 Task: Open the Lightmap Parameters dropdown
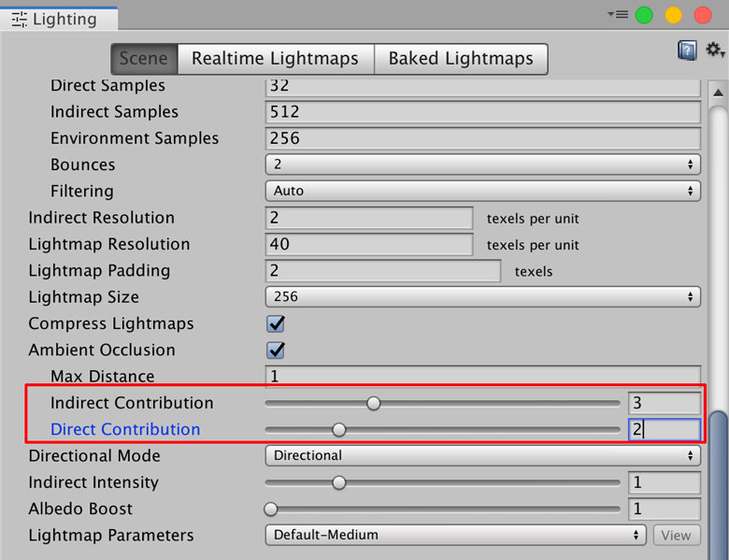(x=456, y=535)
